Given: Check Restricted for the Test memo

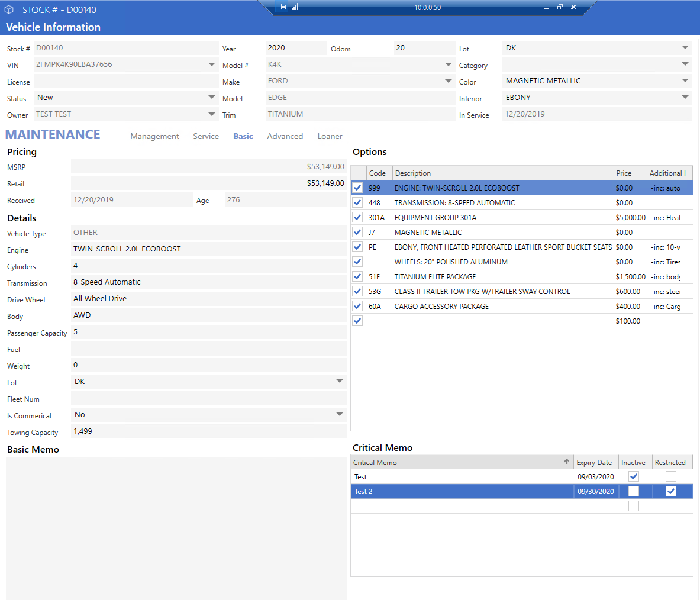Looking at the screenshot, I should 670,476.
